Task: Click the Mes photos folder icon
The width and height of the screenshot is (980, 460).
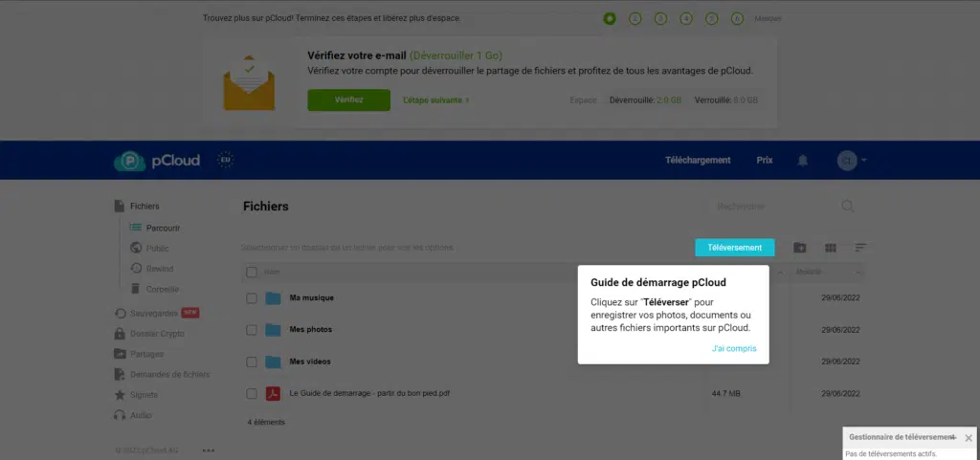Action: tap(273, 330)
